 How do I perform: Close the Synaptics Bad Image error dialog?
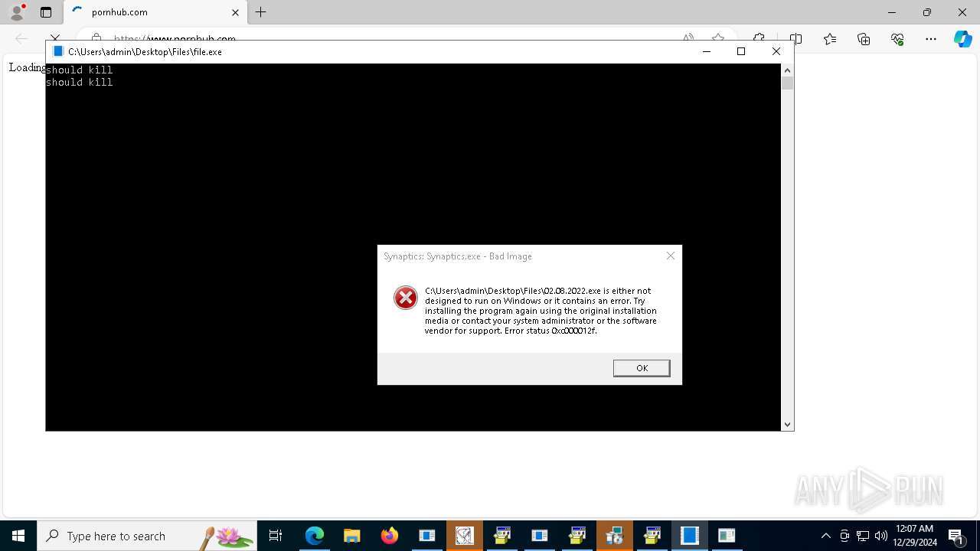pos(671,256)
